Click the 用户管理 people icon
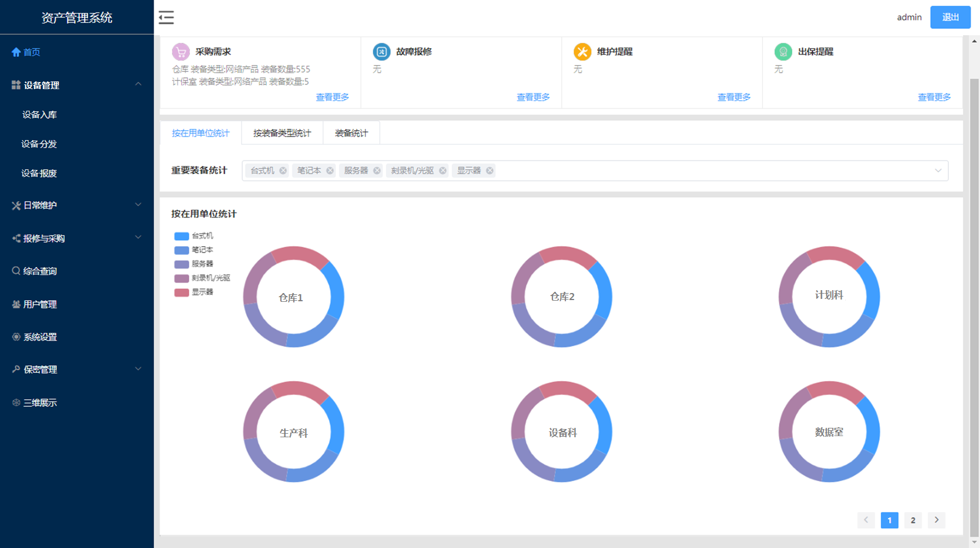The image size is (980, 548). [x=16, y=304]
